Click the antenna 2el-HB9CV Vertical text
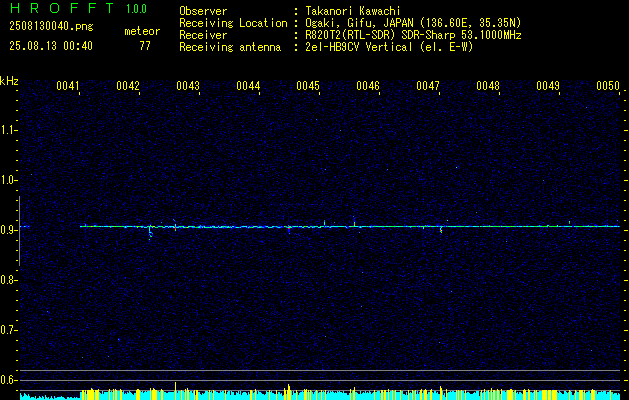The width and height of the screenshot is (629, 400). (x=359, y=47)
